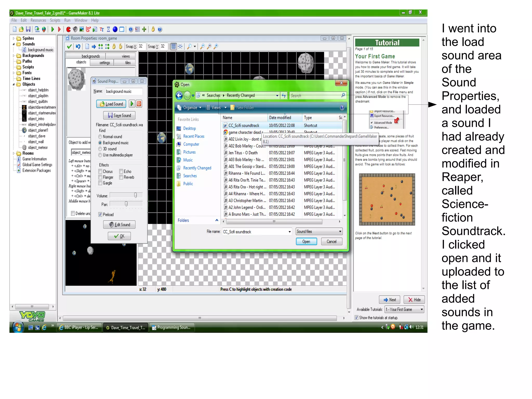The width and height of the screenshot is (532, 399).
Task: Expand the Sprites folder in resource tree
Action: pos(14,38)
